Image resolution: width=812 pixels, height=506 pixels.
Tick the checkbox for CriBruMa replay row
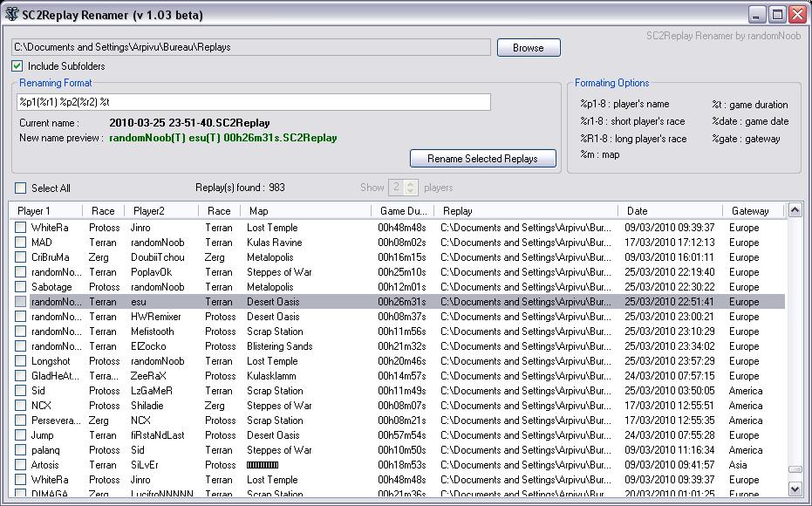[20, 256]
